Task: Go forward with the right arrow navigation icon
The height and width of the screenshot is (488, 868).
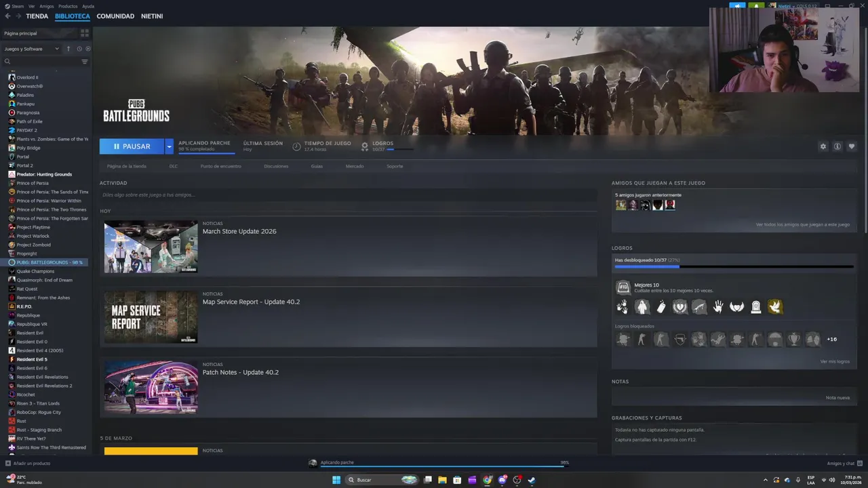Action: tap(18, 16)
